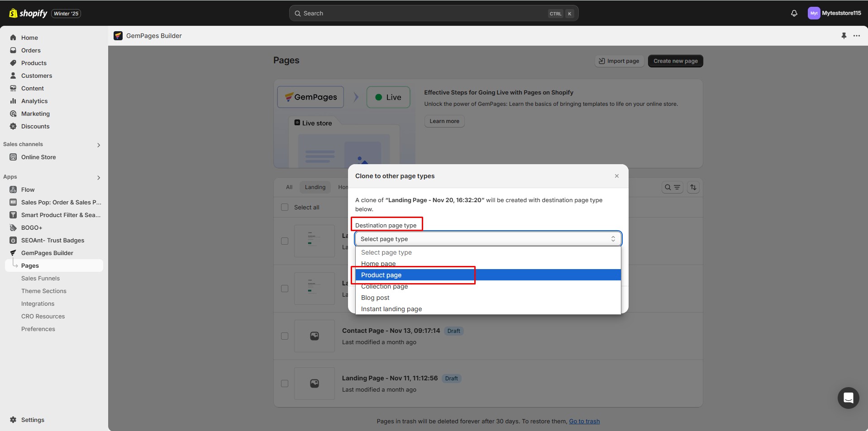Tick the Select all checkbox
The width and height of the screenshot is (868, 431).
coord(285,207)
